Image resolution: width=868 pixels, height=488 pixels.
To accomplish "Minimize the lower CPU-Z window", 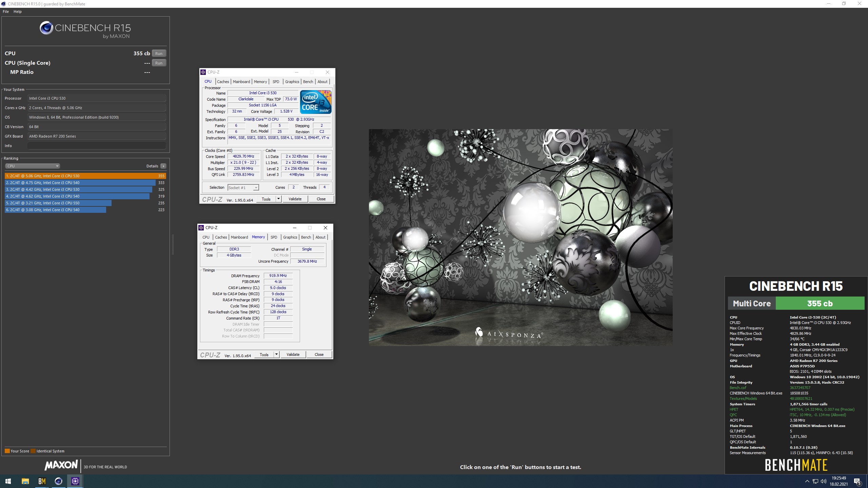I will click(294, 228).
